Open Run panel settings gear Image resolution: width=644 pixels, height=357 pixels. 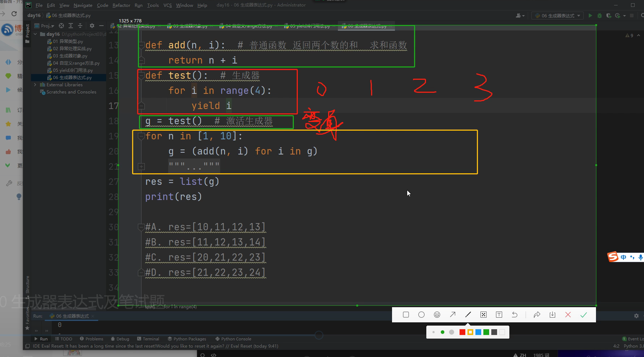(636, 316)
